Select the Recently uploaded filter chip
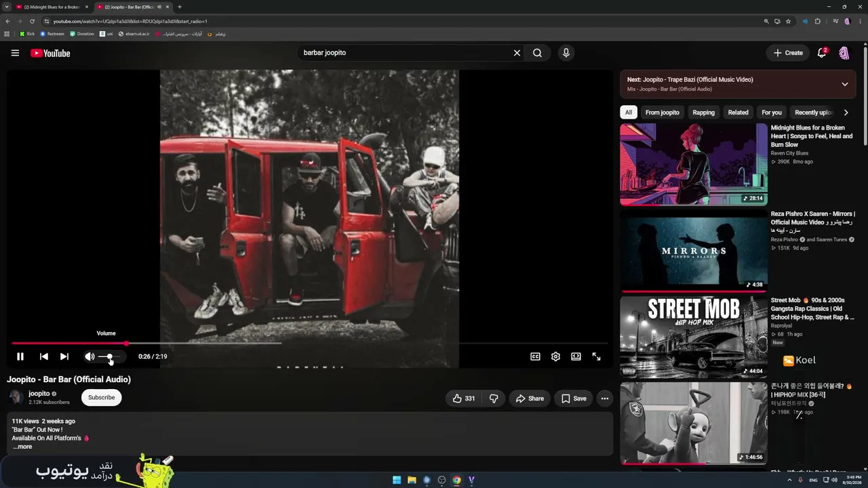868x488 pixels. 814,113
